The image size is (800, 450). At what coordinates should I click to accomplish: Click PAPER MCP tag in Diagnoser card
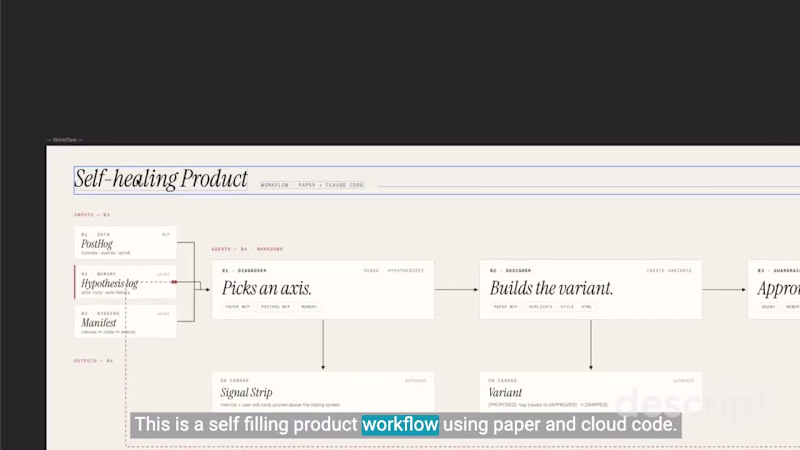238,307
